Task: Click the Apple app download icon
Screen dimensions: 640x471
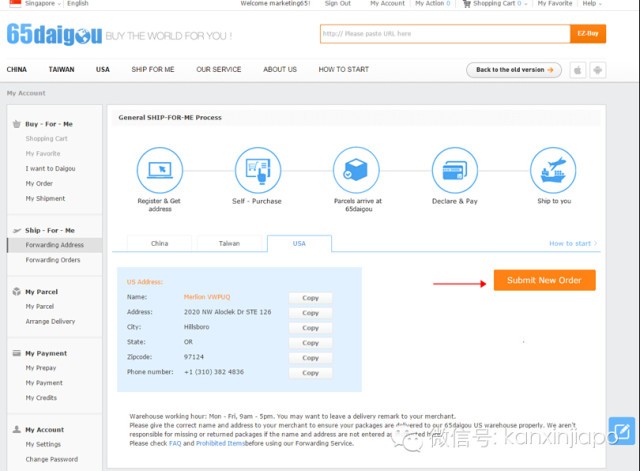Action: (x=578, y=70)
